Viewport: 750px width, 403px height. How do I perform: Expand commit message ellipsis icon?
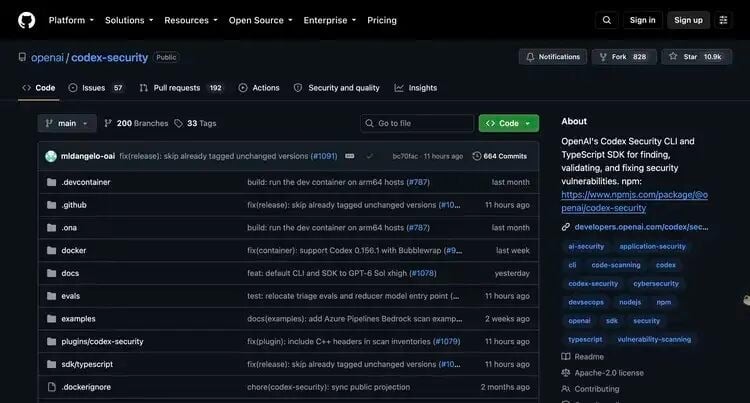coord(350,156)
